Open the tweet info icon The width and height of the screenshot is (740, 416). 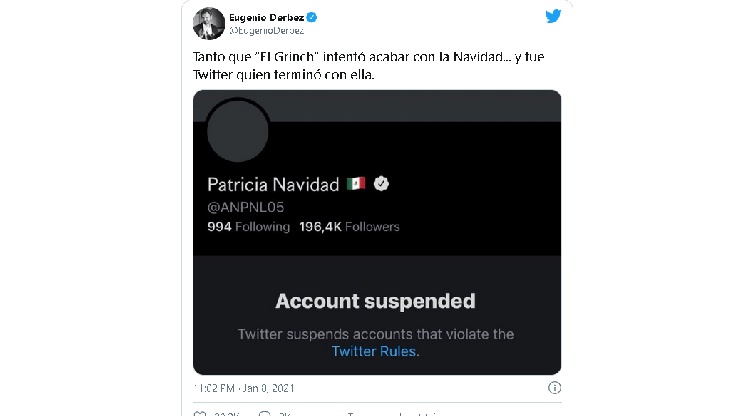pyautogui.click(x=555, y=388)
